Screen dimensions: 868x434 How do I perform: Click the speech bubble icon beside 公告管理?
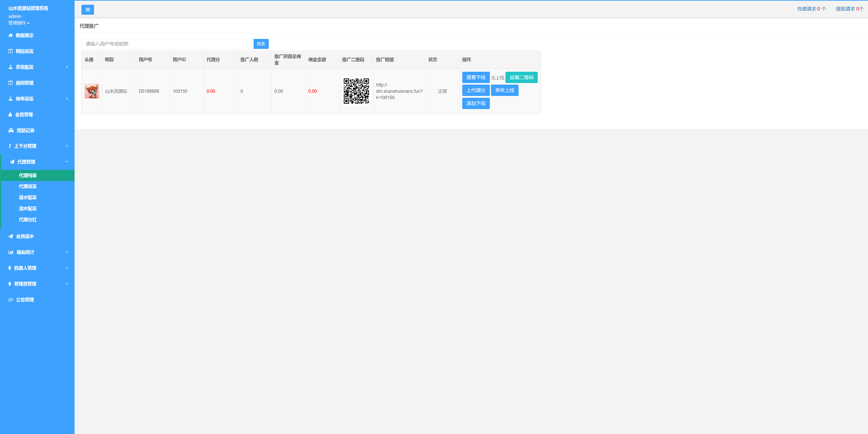tap(11, 300)
